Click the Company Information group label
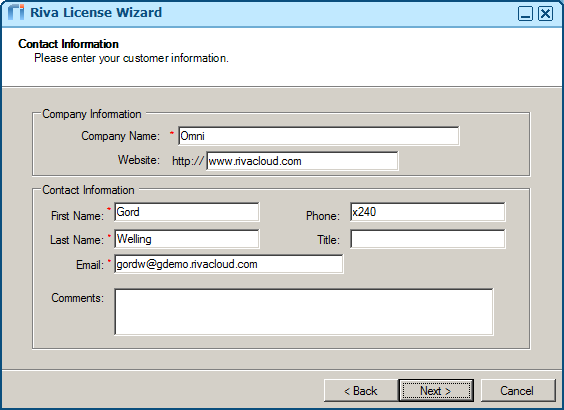Image resolution: width=564 pixels, height=410 pixels. click(92, 114)
